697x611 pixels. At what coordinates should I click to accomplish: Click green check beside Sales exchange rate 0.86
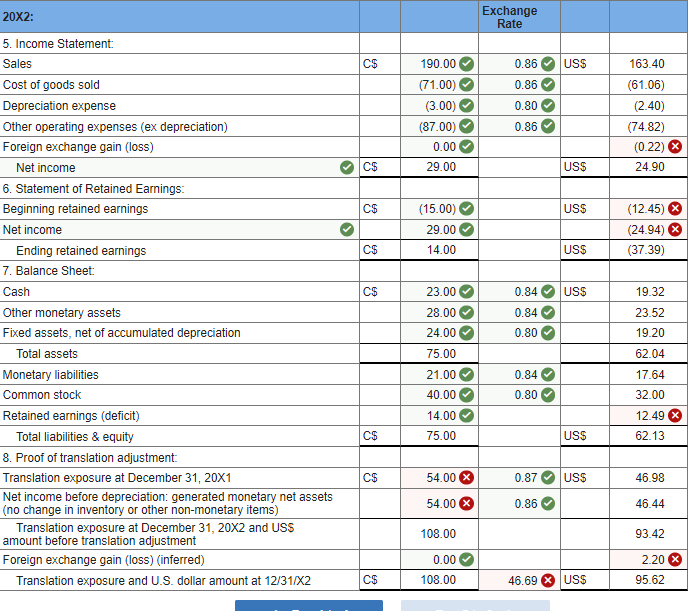point(548,64)
